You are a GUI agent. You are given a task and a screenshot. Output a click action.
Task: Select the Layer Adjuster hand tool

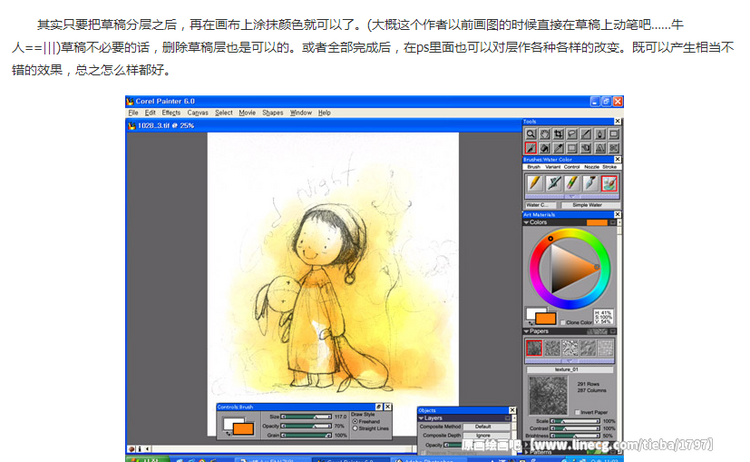coord(586,148)
